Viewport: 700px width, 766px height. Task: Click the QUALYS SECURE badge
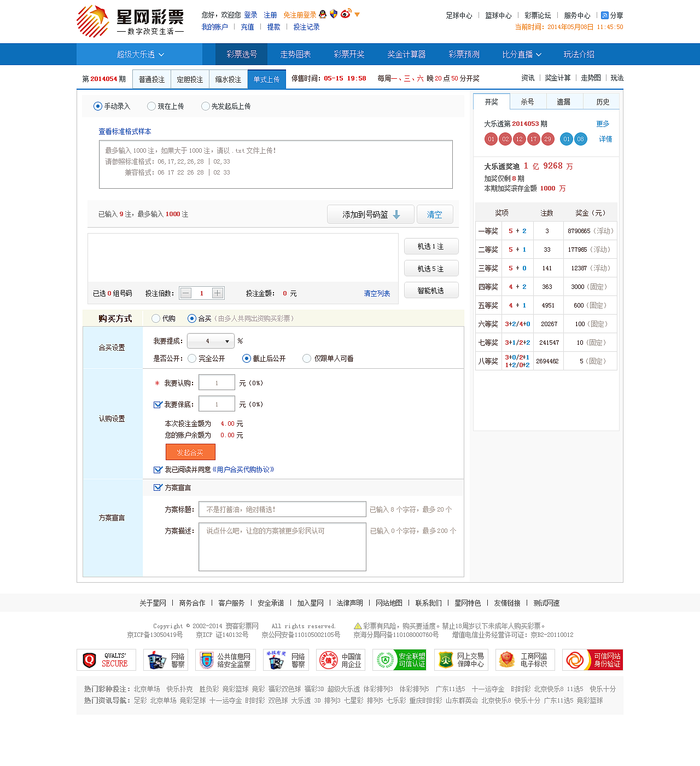(x=106, y=660)
